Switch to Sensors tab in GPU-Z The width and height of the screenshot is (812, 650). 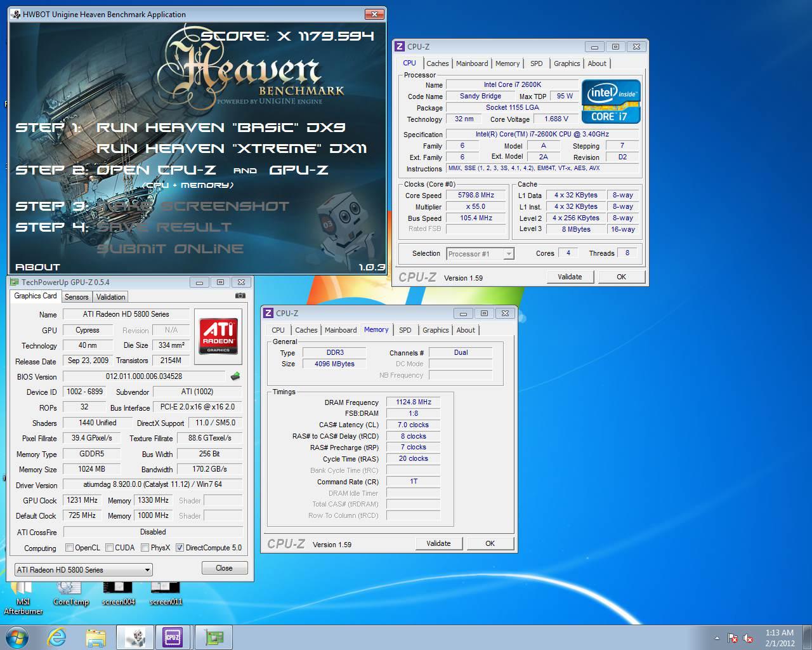(77, 297)
